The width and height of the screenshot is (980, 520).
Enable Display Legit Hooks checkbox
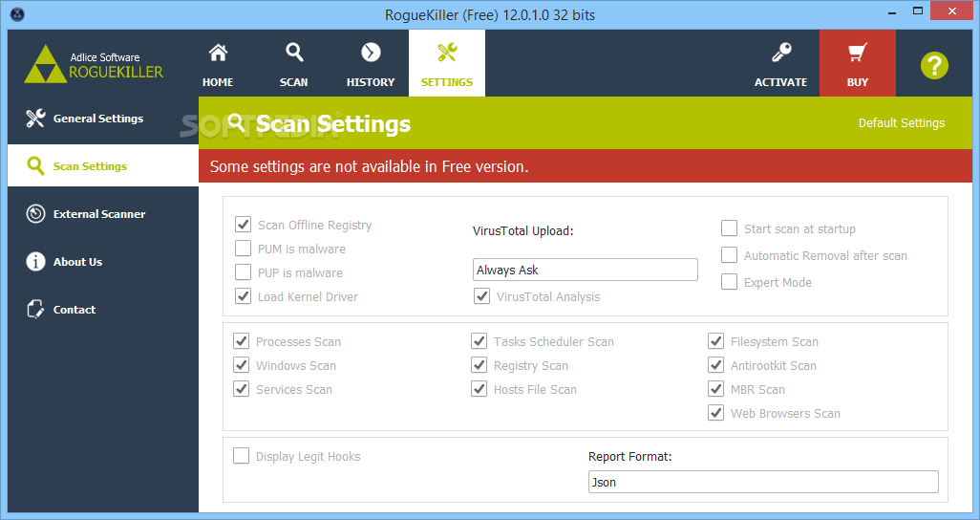click(x=242, y=456)
